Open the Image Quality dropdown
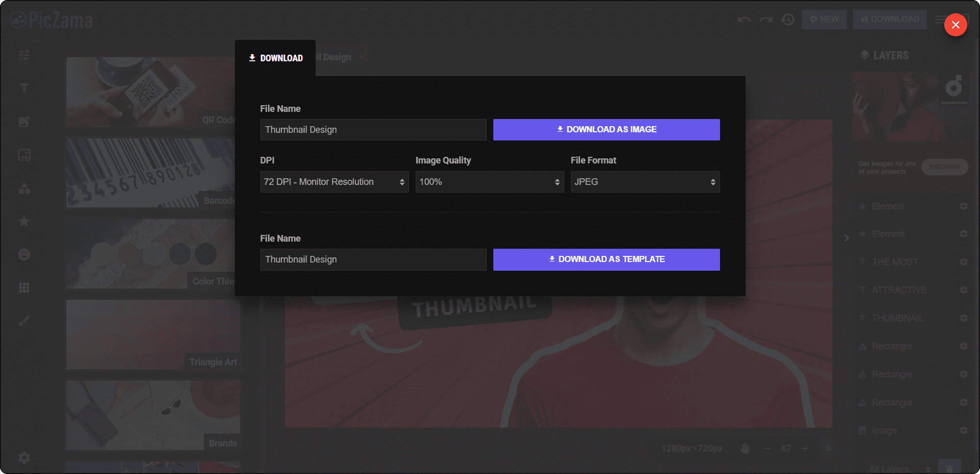Viewport: 980px width, 474px height. point(489,182)
